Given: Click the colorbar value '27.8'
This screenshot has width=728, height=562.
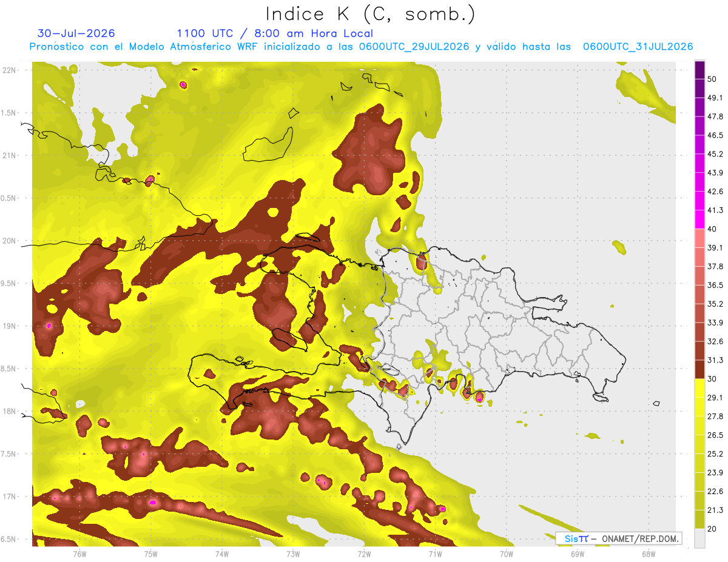Looking at the screenshot, I should coord(715,416).
